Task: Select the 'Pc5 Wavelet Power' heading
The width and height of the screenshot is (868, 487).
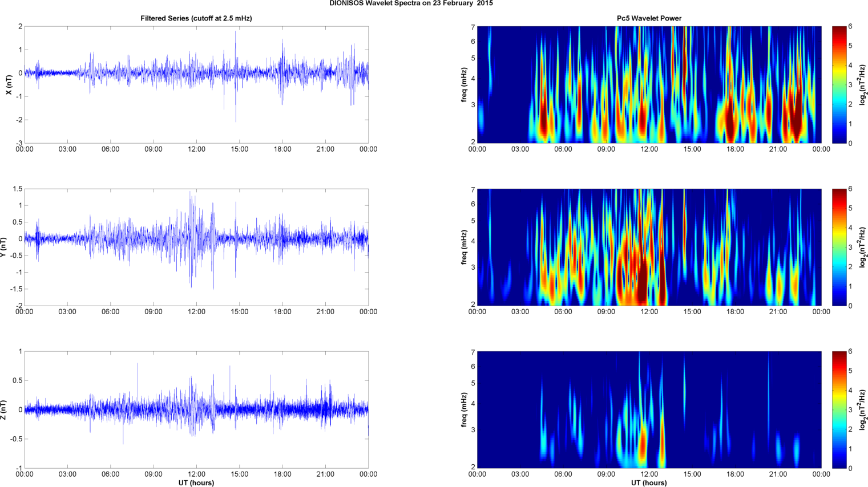Action: coord(649,18)
